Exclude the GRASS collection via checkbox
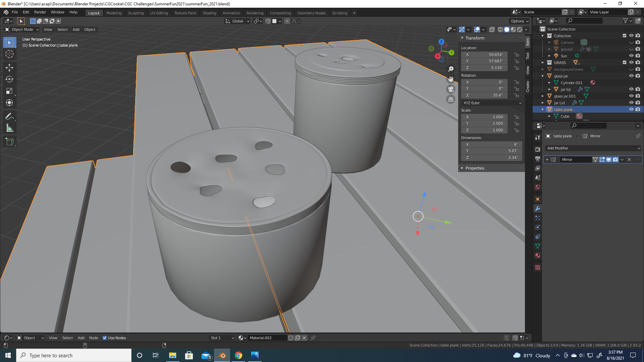This screenshot has height=362, width=644. tap(624, 62)
